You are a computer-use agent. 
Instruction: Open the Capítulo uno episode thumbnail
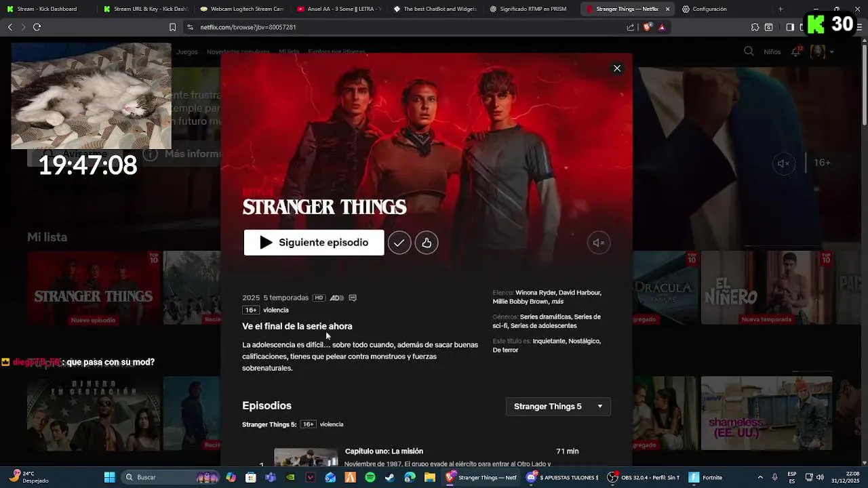tap(306, 457)
